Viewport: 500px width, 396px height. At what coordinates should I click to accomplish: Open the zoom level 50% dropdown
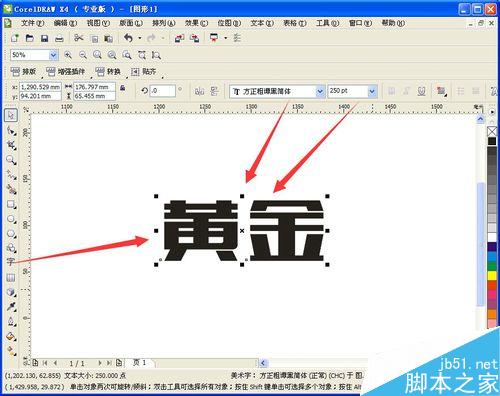tap(53, 55)
